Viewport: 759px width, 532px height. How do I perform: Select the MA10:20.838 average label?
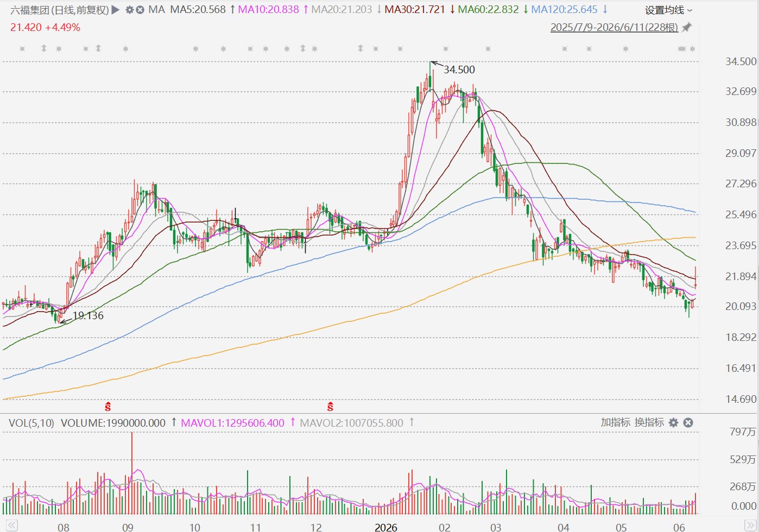(268, 10)
